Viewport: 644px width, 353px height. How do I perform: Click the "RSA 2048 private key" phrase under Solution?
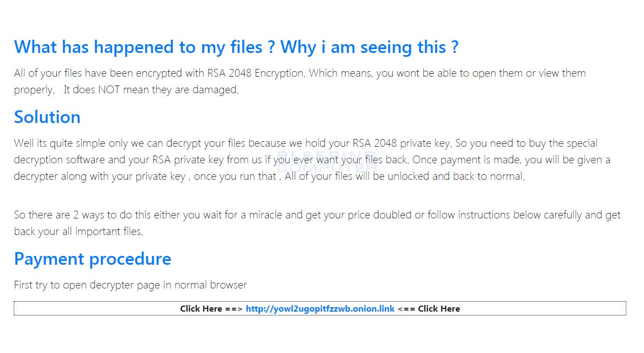[402, 143]
